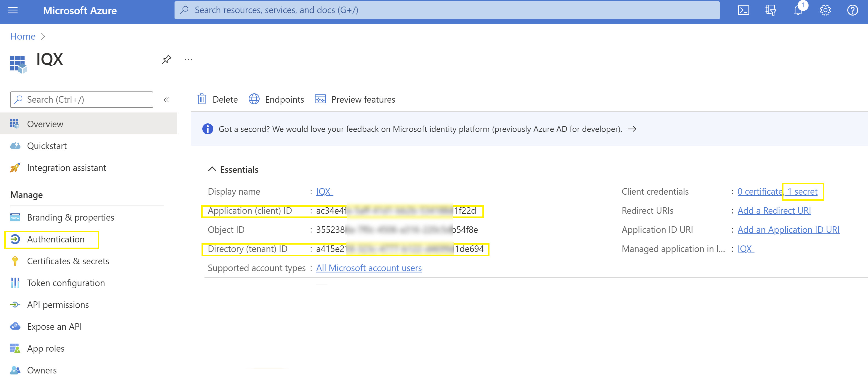Click the Owners people icon
The width and height of the screenshot is (868, 377).
click(15, 370)
